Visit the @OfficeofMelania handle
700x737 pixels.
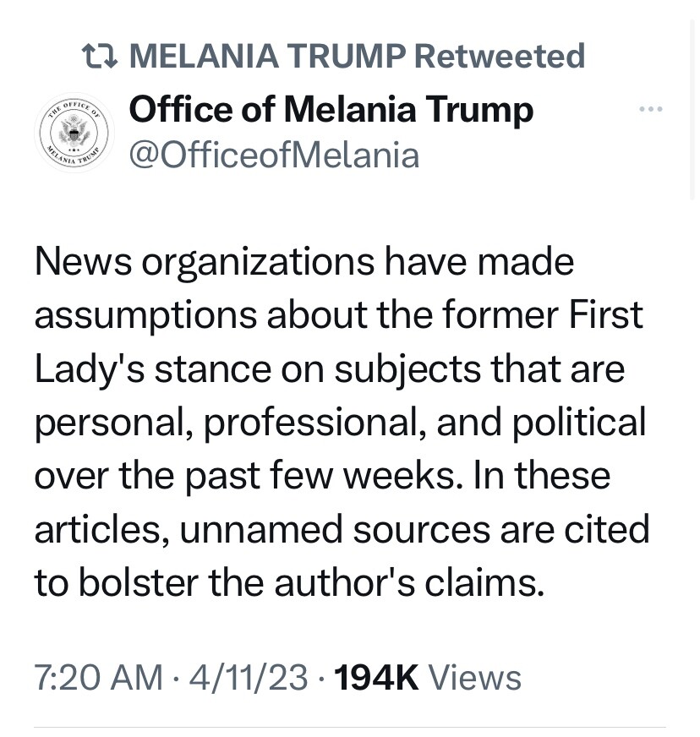[x=274, y=156]
